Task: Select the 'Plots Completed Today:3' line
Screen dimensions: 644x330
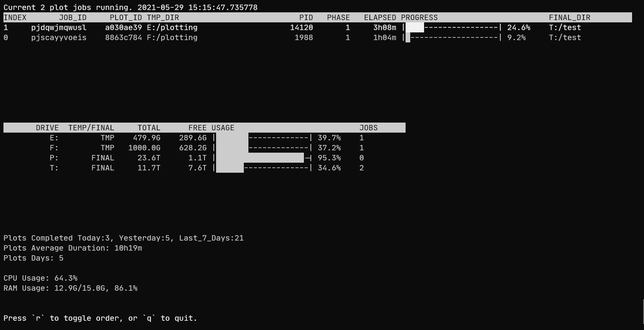Action: (x=124, y=238)
